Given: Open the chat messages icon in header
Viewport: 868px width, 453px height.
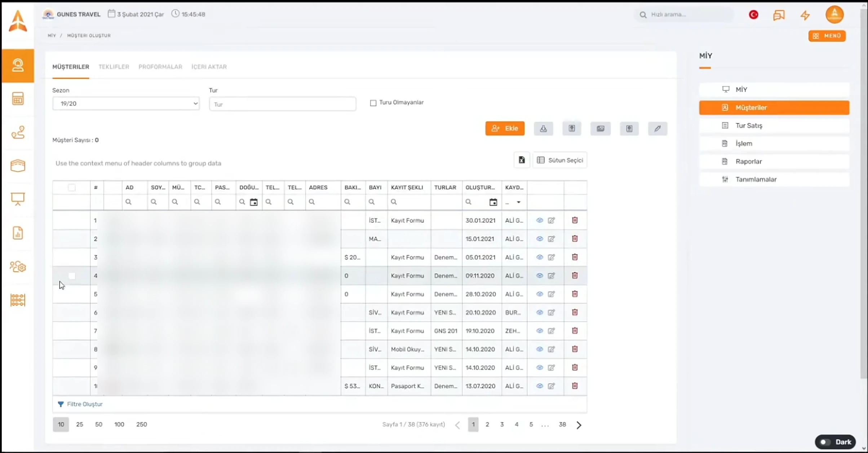Looking at the screenshot, I should click(779, 15).
